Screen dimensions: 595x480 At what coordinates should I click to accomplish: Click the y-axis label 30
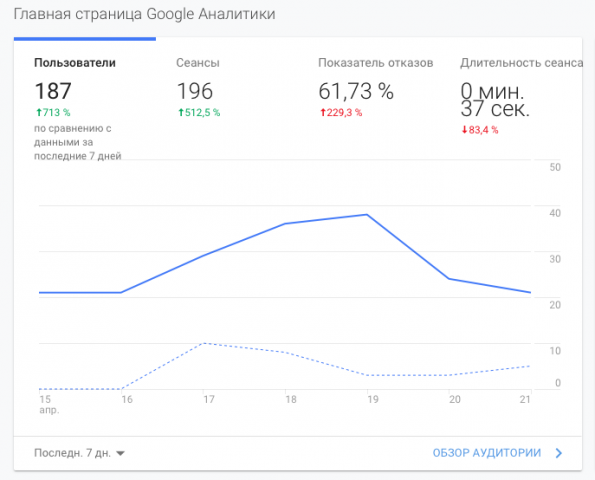pos(555,259)
